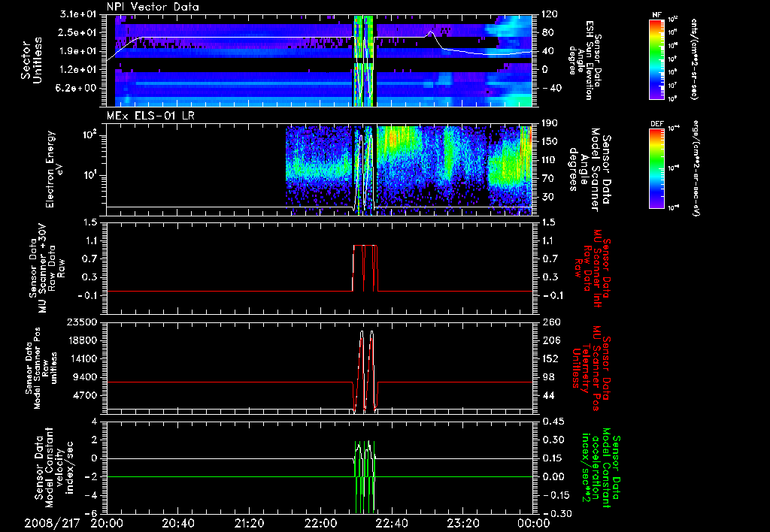Click the red square pulse in MU Scanner plot

click(365, 268)
